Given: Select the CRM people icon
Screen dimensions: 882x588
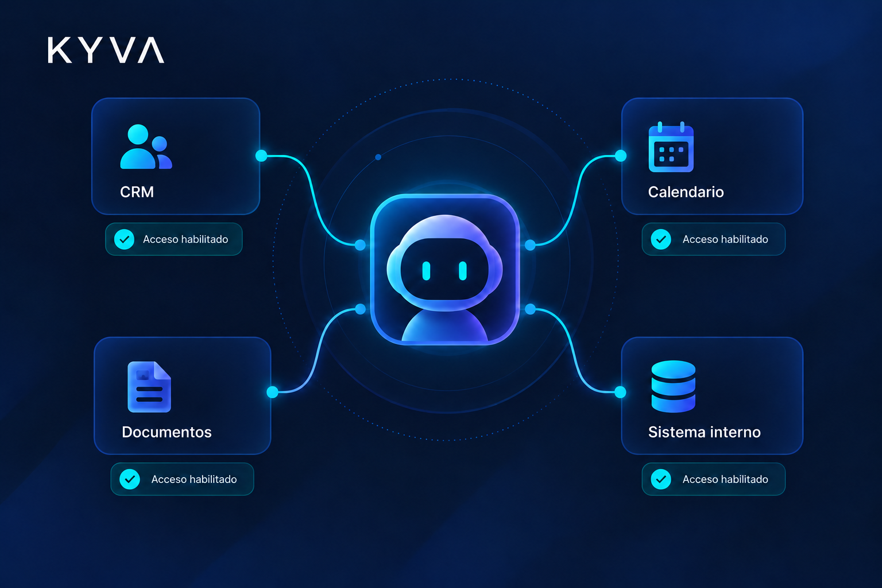Looking at the screenshot, I should (146, 147).
